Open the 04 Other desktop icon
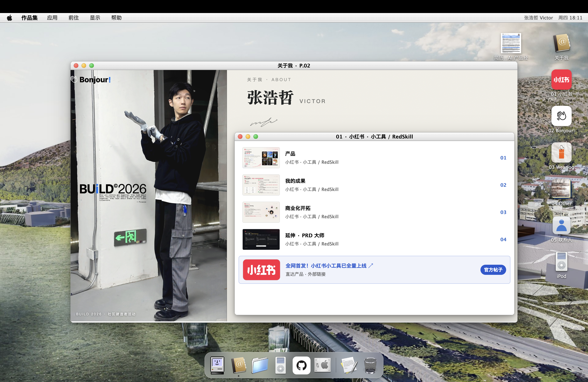Image resolution: width=588 pixels, height=382 pixels. 561,189
